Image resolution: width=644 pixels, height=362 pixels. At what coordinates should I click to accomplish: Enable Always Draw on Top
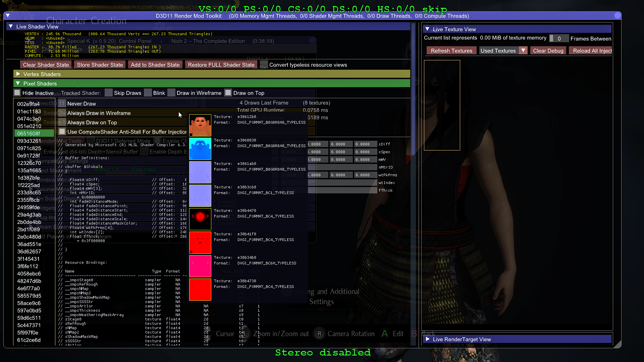coord(62,122)
